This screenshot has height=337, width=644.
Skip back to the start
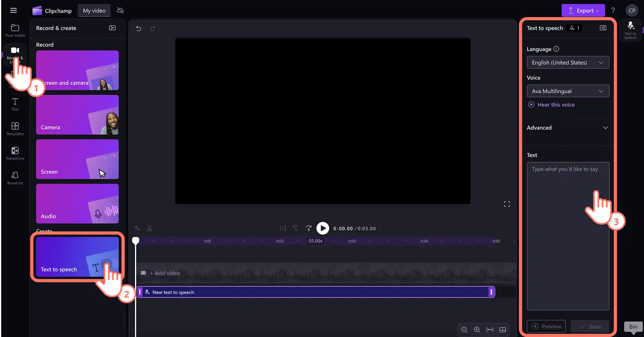283,228
